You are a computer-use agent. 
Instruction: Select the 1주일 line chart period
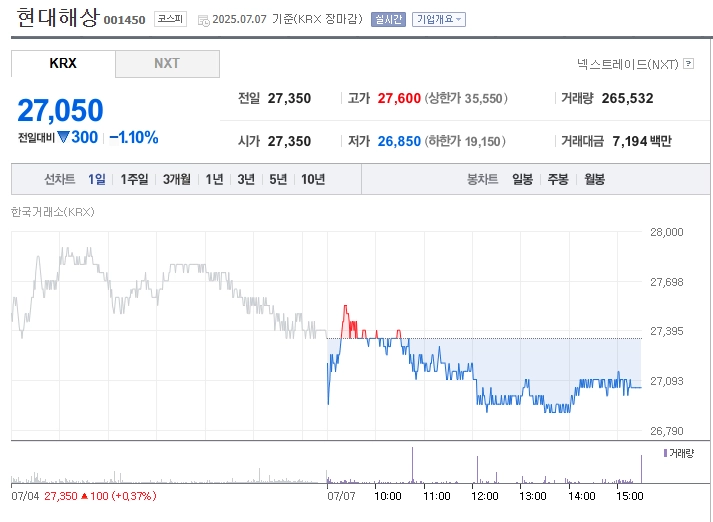click(x=134, y=179)
